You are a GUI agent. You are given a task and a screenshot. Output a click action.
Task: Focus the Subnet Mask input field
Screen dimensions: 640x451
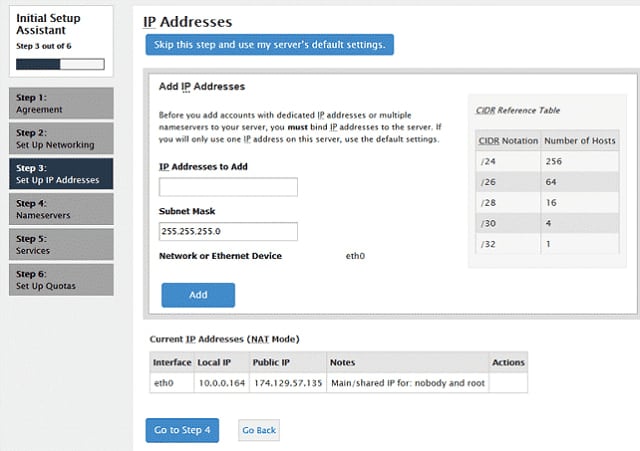(228, 231)
